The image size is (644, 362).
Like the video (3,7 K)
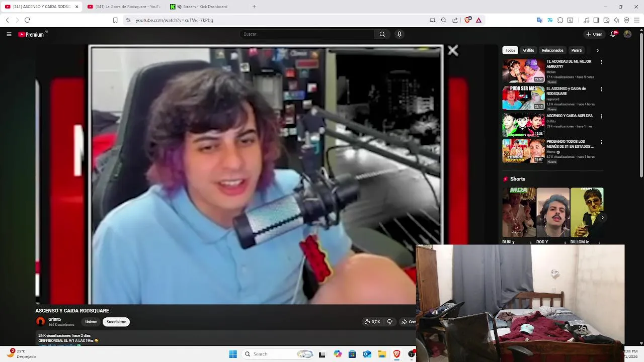pos(372,322)
